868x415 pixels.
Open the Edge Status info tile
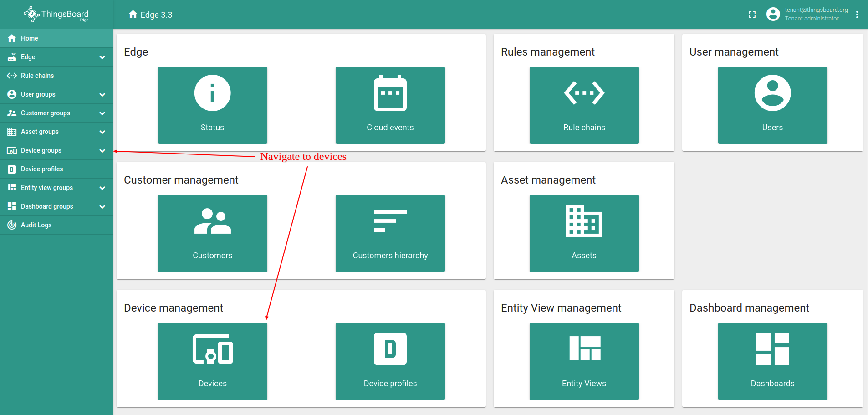point(212,105)
